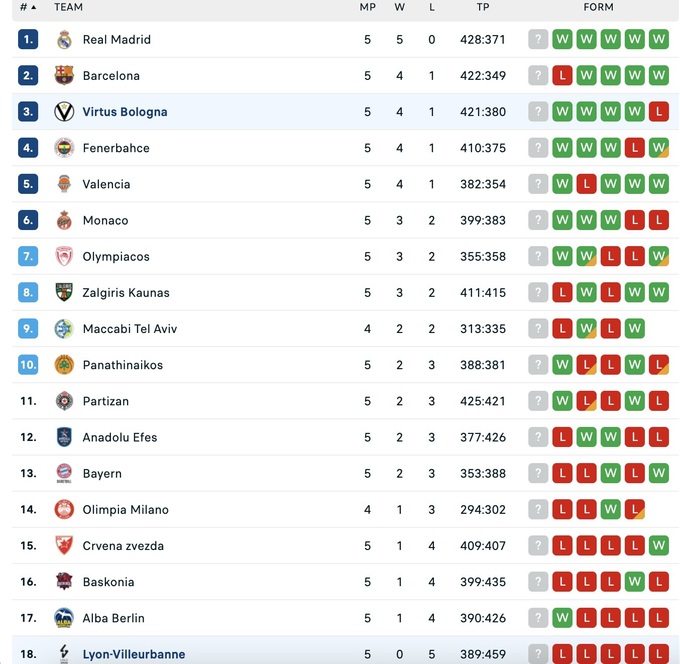680x664 pixels.
Task: Open the Anadolu Efes team link
Action: click(x=120, y=437)
